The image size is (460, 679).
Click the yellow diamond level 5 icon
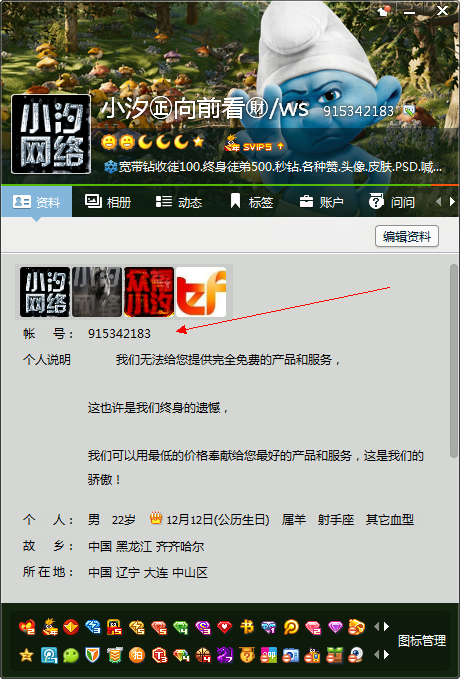coord(136,627)
